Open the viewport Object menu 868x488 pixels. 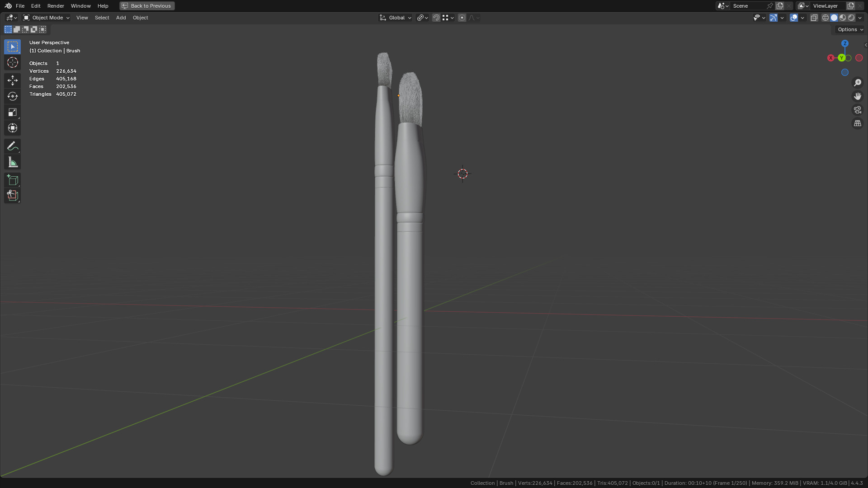140,18
